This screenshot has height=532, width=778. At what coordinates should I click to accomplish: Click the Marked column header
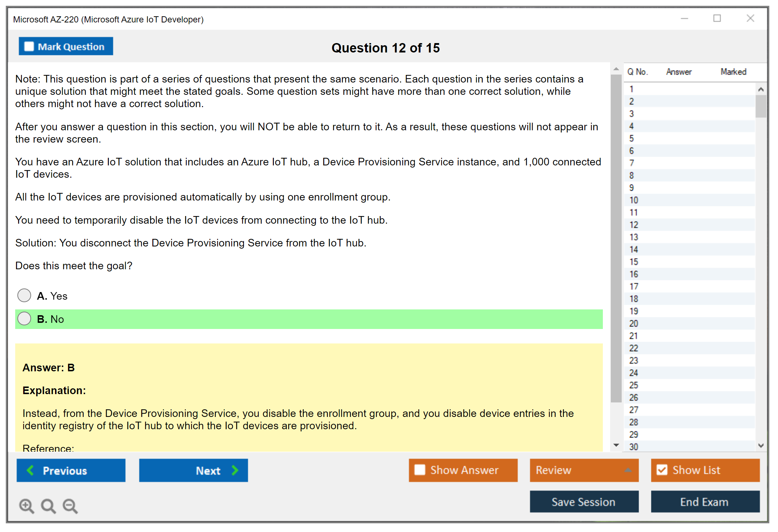[x=733, y=72]
